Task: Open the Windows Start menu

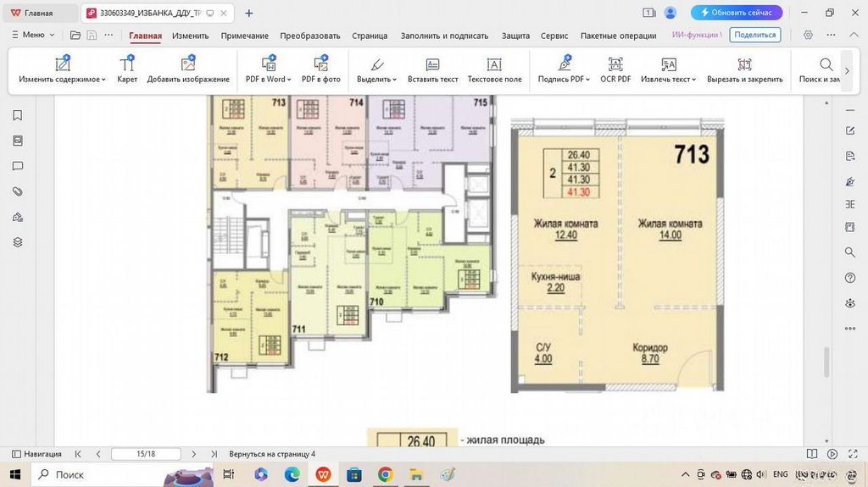Action: point(15,475)
